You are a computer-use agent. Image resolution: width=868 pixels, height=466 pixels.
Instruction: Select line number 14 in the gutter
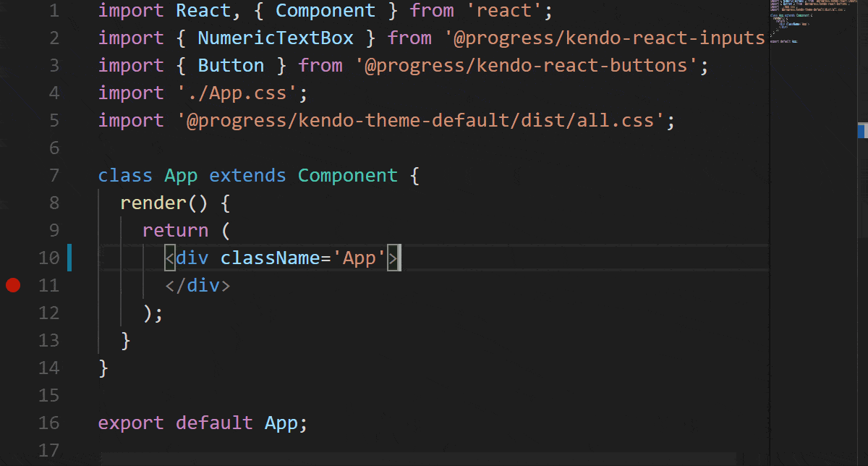coord(49,368)
